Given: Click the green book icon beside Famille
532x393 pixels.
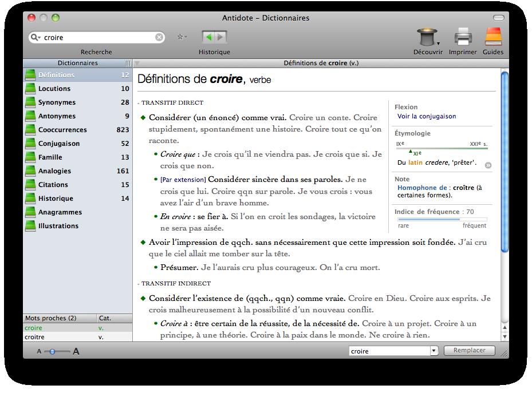Looking at the screenshot, I should click(30, 157).
